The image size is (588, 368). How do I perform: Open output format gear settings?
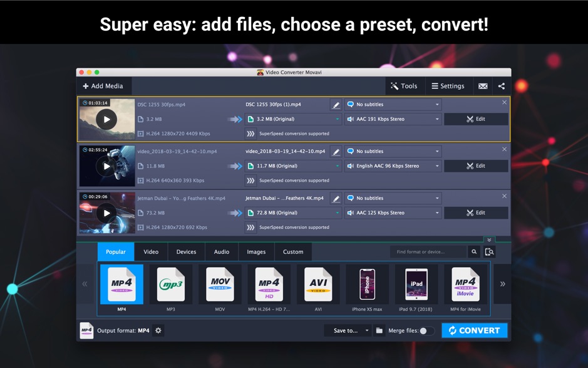tap(158, 330)
